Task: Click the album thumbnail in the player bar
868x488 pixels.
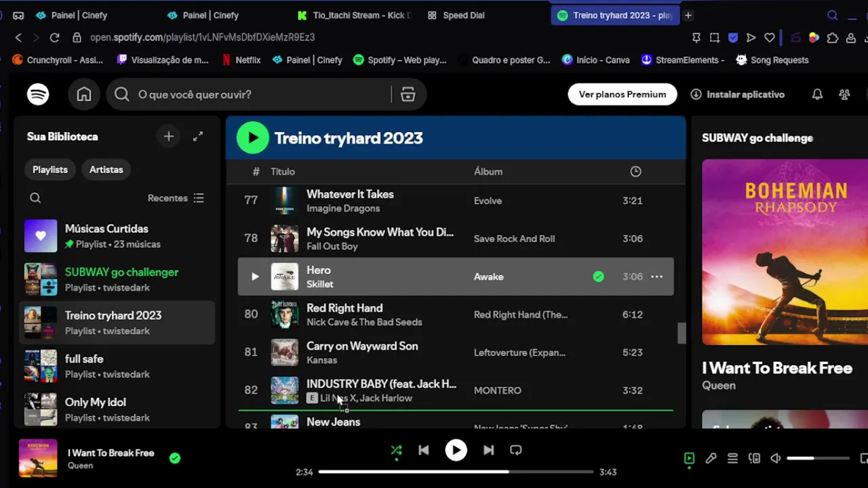Action: tap(38, 458)
